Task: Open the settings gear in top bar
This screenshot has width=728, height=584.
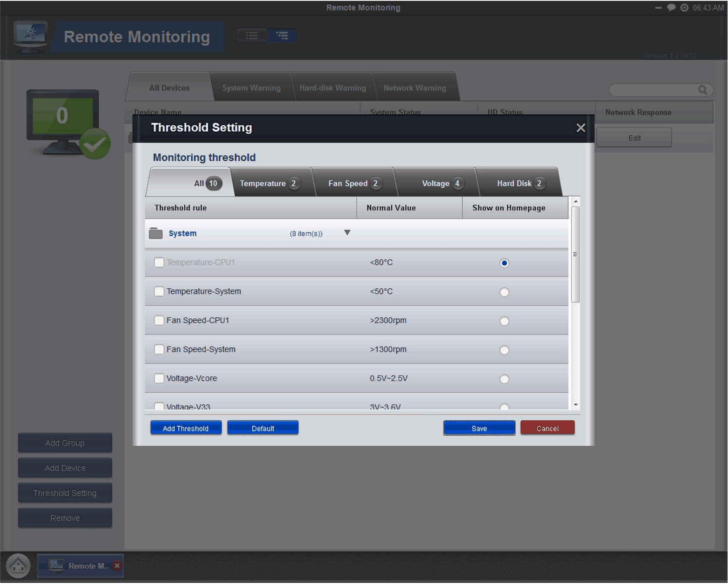Action: coord(684,7)
